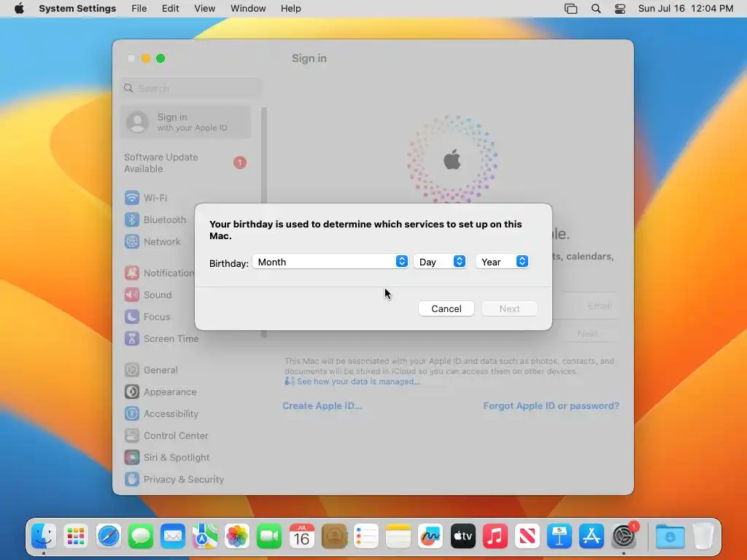Image resolution: width=747 pixels, height=560 pixels.
Task: Click the dialog's Next button
Action: [x=509, y=308]
